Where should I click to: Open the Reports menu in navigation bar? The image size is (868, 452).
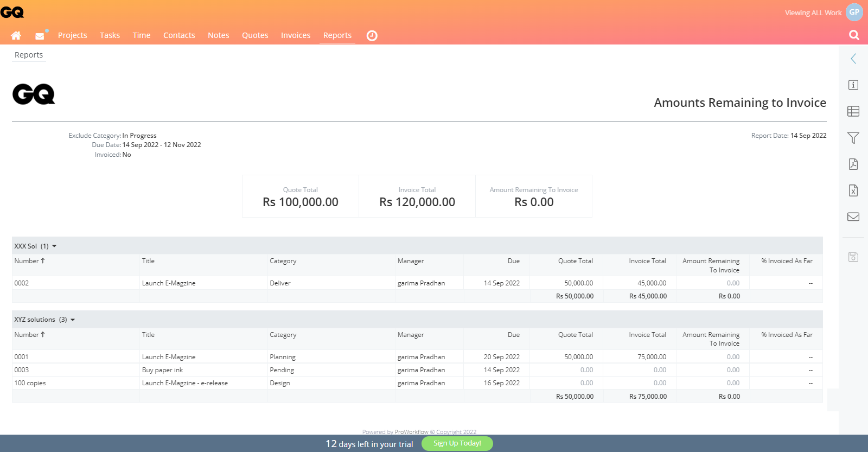(337, 35)
